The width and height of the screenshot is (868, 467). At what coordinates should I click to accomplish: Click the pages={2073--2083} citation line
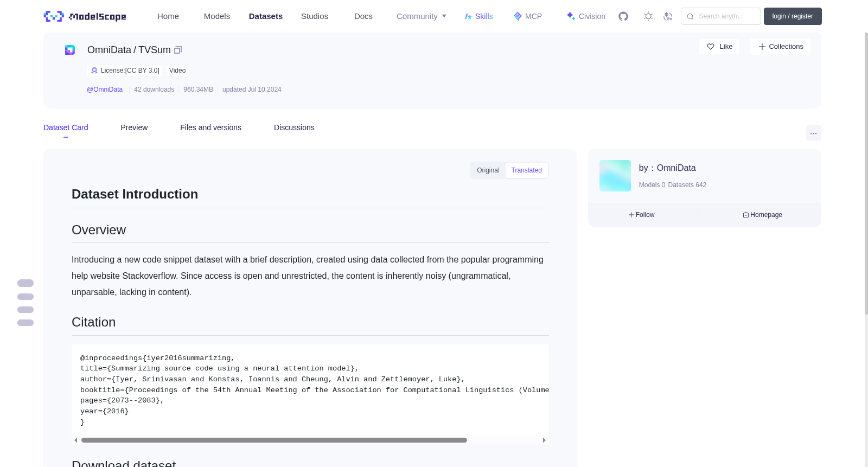coord(122,400)
